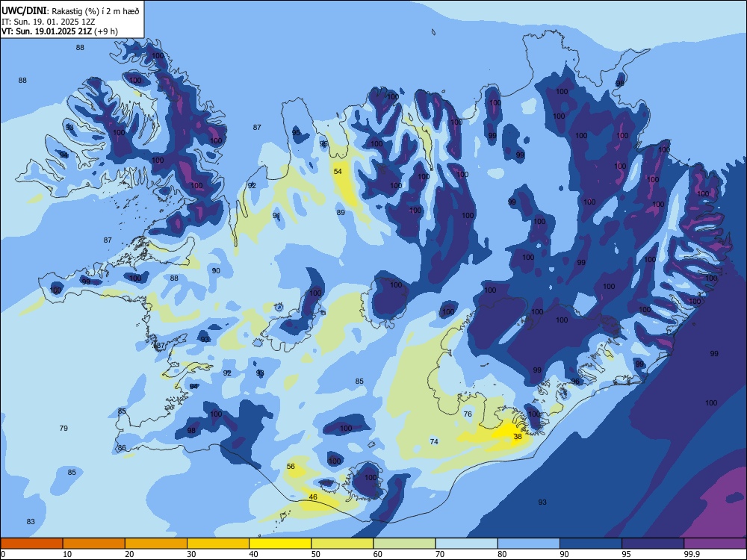Click the legend tick label 10
The height and width of the screenshot is (560, 747).
(68, 554)
